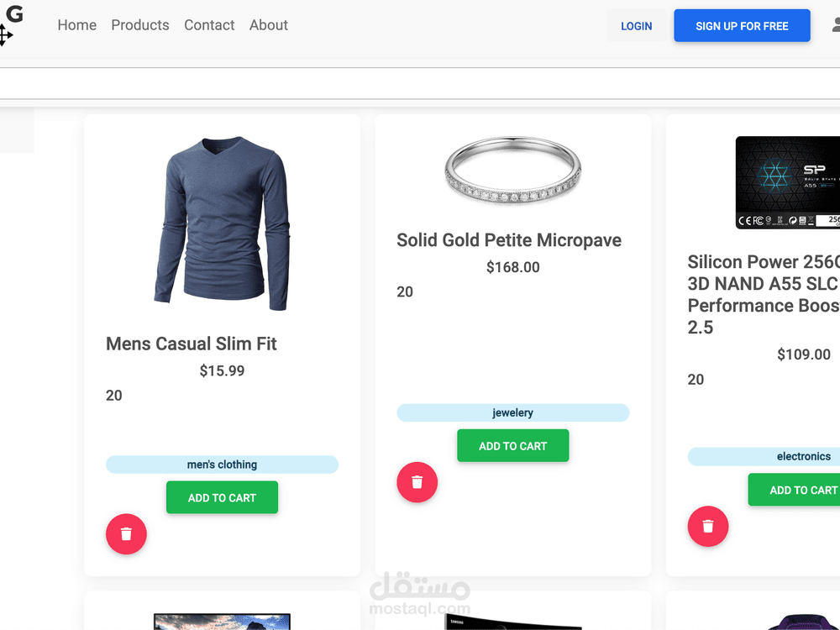This screenshot has height=630, width=840.
Task: Click the G logo in the header
Action: pyautogui.click(x=13, y=14)
